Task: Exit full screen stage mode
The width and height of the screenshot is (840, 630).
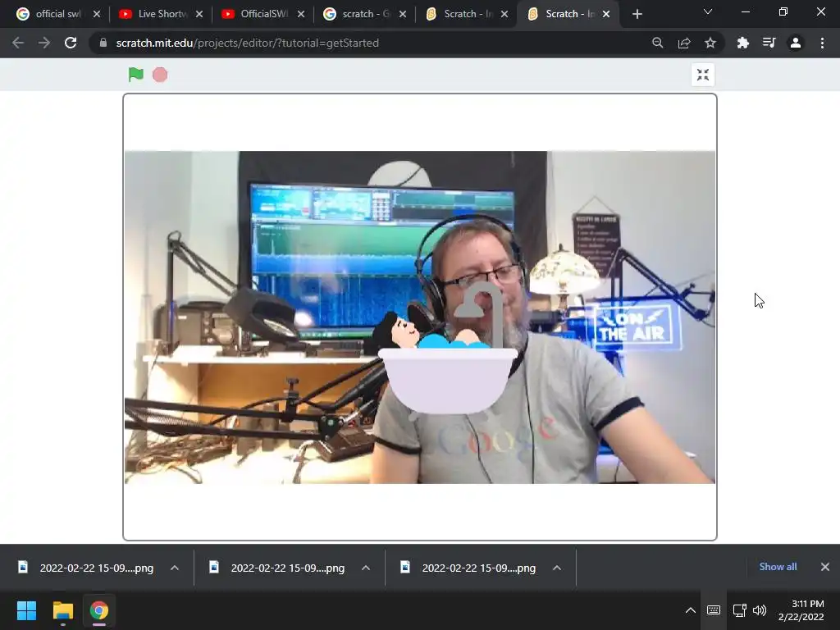Action: click(703, 75)
